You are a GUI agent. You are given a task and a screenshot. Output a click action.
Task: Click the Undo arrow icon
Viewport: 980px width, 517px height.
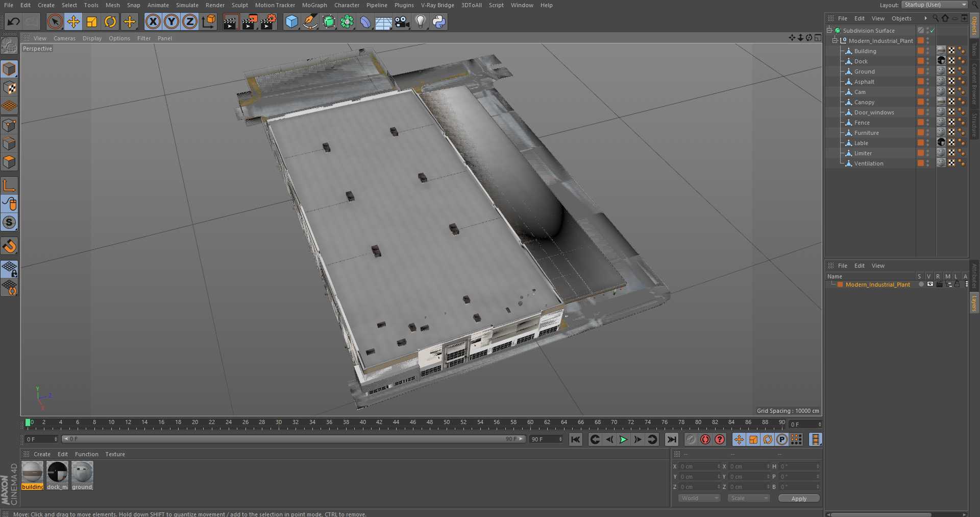(x=14, y=21)
